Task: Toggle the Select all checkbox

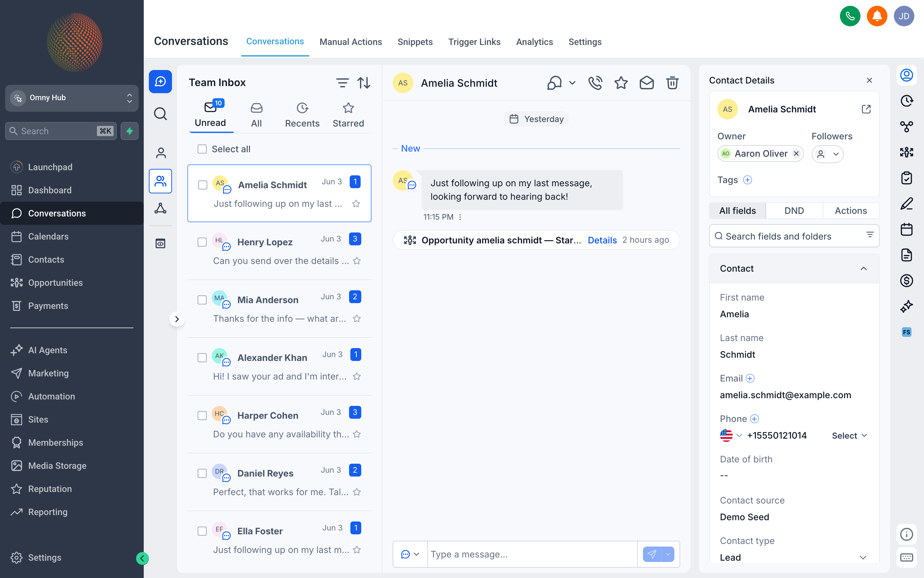Action: coord(202,149)
